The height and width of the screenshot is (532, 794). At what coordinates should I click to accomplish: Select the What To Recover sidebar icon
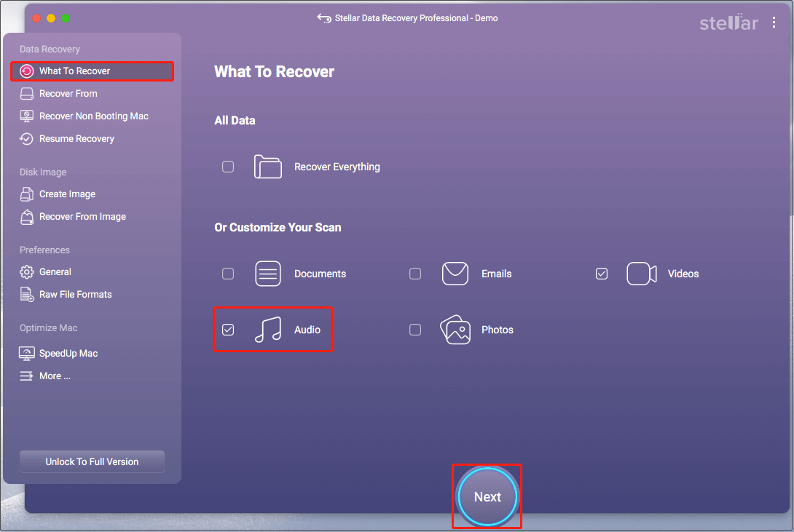pyautogui.click(x=25, y=71)
